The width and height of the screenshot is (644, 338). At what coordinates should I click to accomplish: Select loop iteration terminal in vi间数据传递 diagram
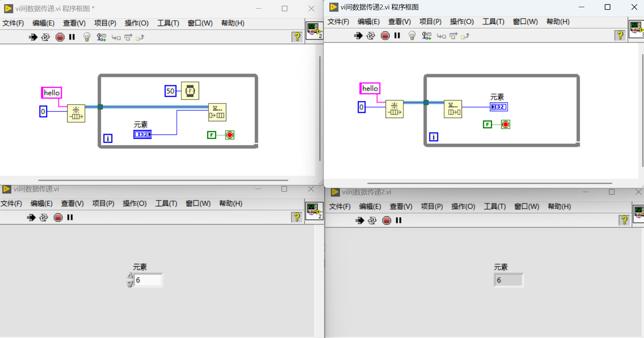click(x=108, y=138)
